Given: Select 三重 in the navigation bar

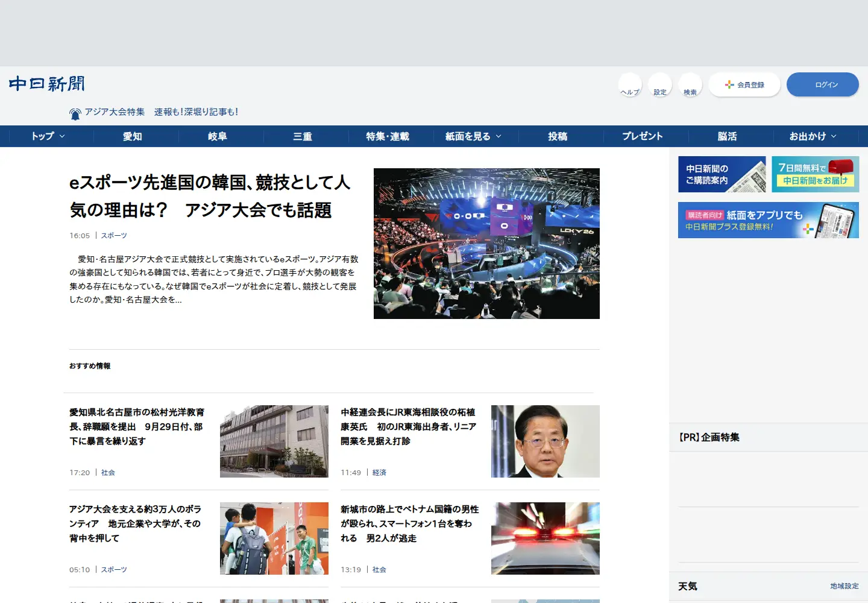Looking at the screenshot, I should point(303,136).
